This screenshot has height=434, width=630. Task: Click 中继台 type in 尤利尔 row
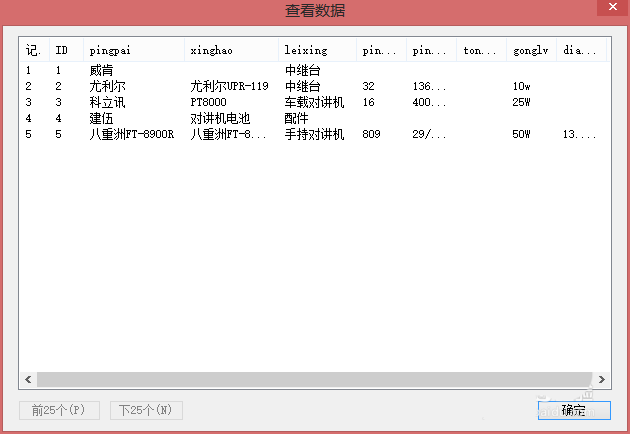pyautogui.click(x=303, y=86)
